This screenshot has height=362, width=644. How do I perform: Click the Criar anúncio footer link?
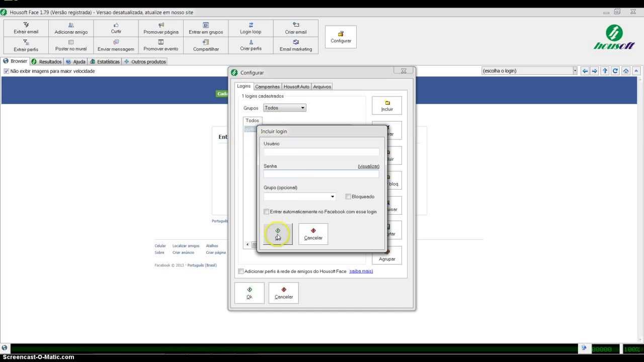click(x=183, y=253)
